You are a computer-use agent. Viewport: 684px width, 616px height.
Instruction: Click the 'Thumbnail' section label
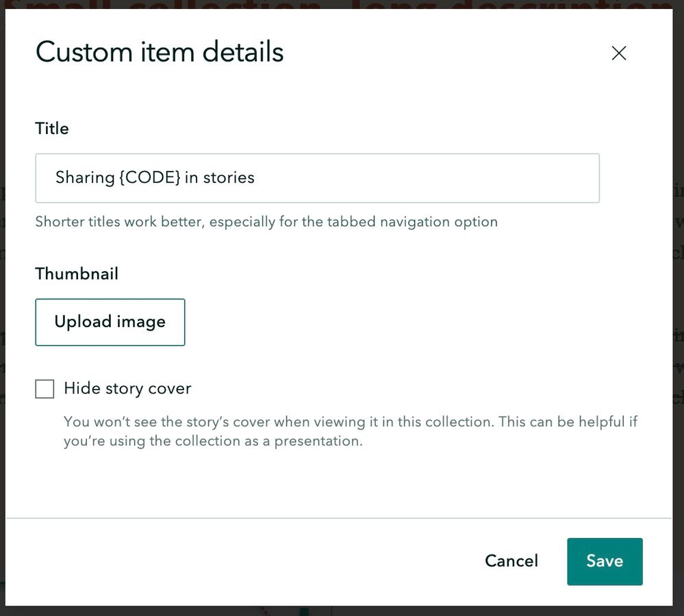[77, 274]
